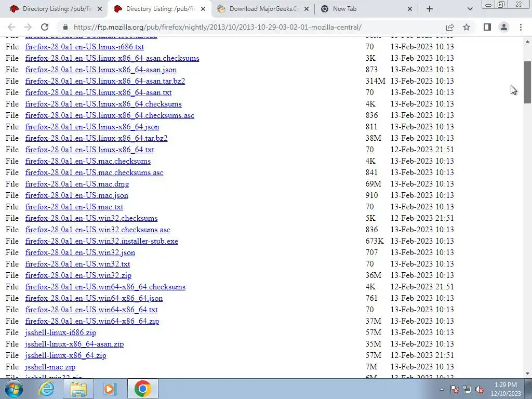The image size is (532, 399).
Task: Click the browser forward arrow
Action: pos(28,27)
